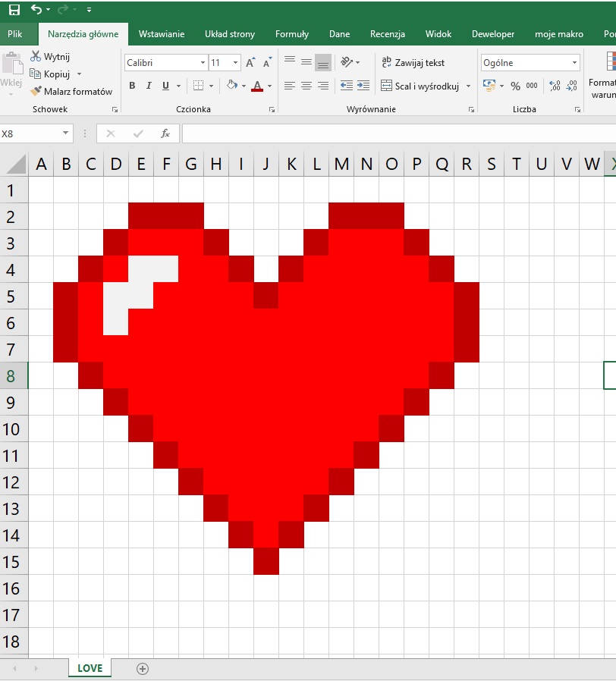
Task: Apply thousands separator 000 style
Action: 532,86
